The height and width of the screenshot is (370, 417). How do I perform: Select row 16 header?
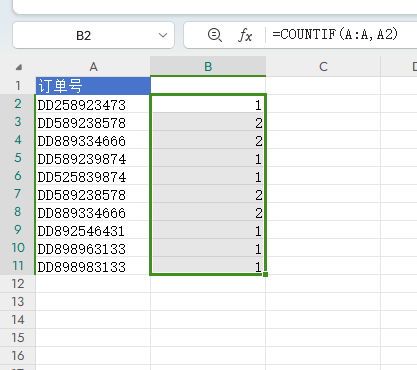18,356
